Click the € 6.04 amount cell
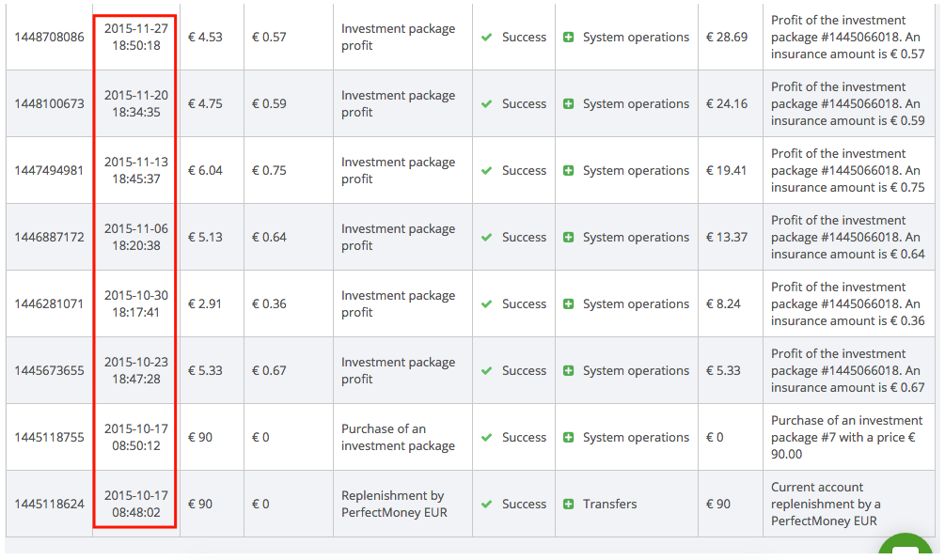Image resolution: width=945 pixels, height=560 pixels. click(205, 171)
